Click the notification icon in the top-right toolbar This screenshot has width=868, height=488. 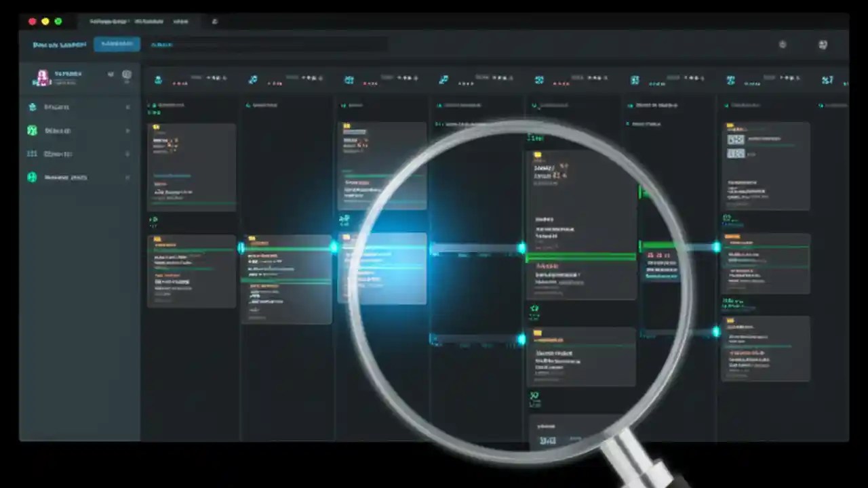click(x=783, y=45)
